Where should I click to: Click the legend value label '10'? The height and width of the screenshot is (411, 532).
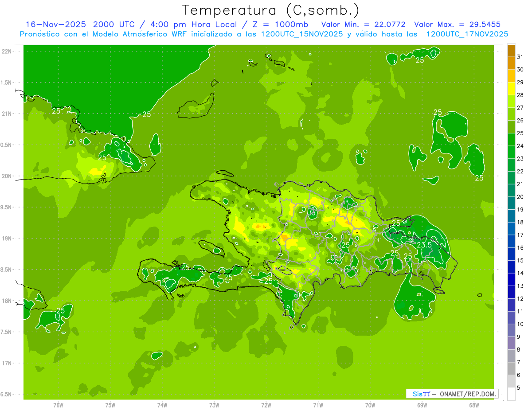[520, 324]
